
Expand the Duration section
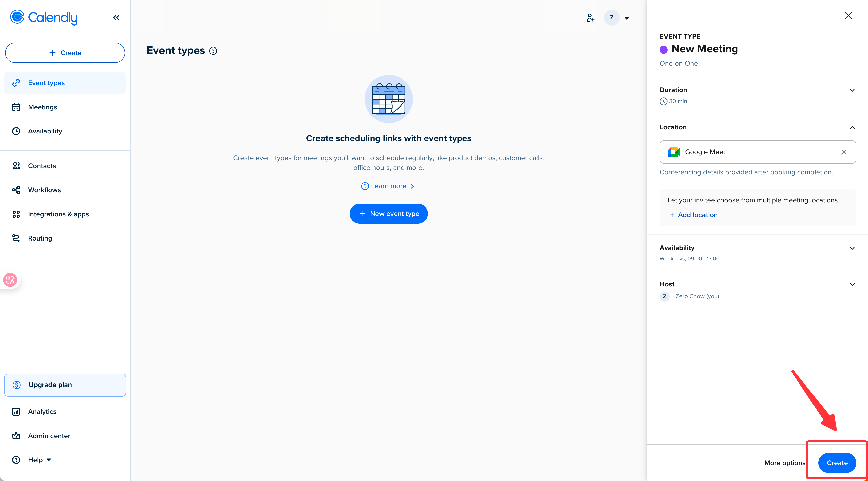(852, 90)
